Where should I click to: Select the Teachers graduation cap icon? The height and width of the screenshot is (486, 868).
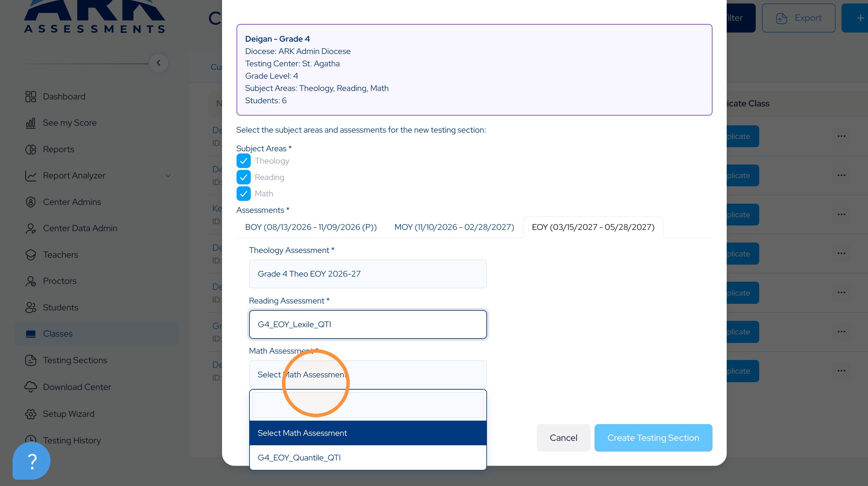31,255
